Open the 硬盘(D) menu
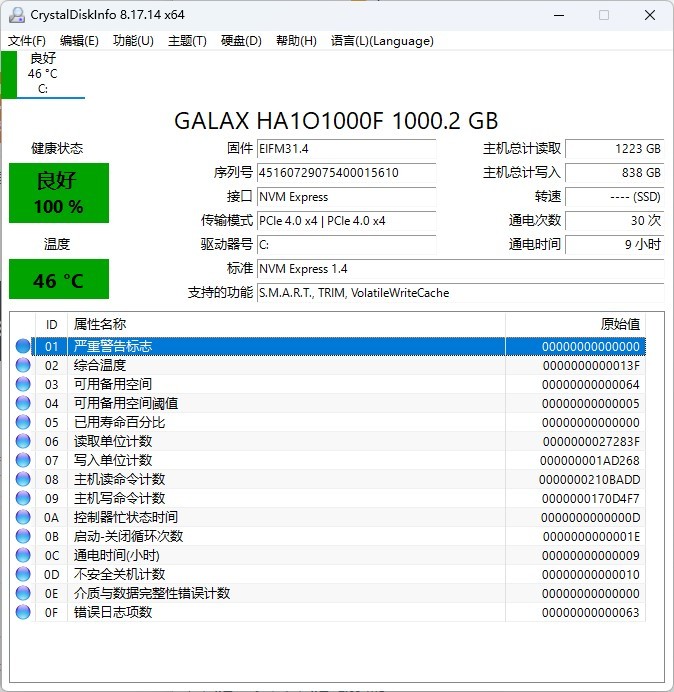Image resolution: width=674 pixels, height=692 pixels. 241,41
